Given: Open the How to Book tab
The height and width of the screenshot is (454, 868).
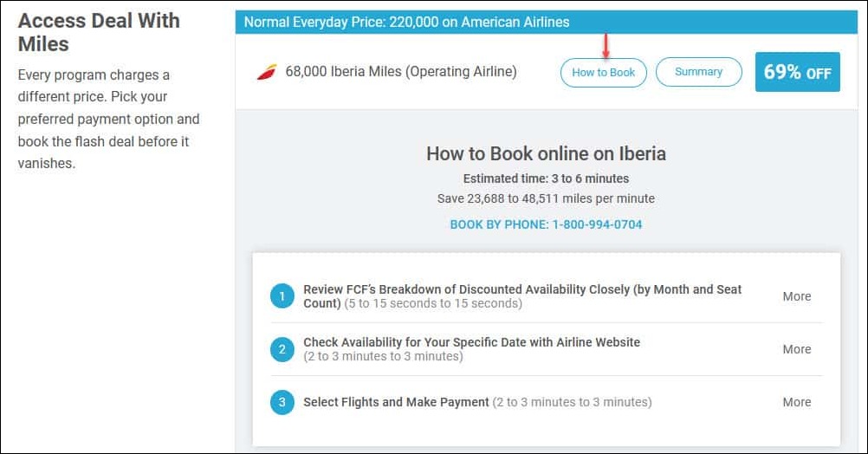Looking at the screenshot, I should click(x=603, y=73).
